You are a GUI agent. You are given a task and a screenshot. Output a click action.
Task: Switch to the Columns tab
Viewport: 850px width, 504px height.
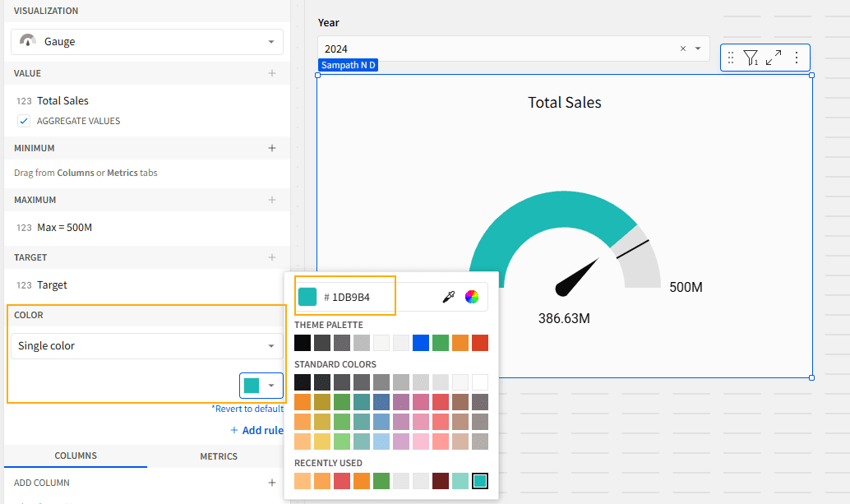[76, 456]
